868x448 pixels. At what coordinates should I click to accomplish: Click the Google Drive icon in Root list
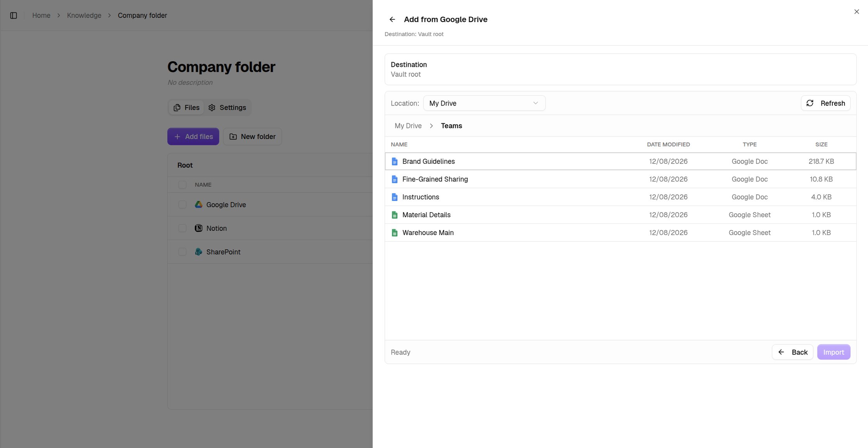point(199,204)
